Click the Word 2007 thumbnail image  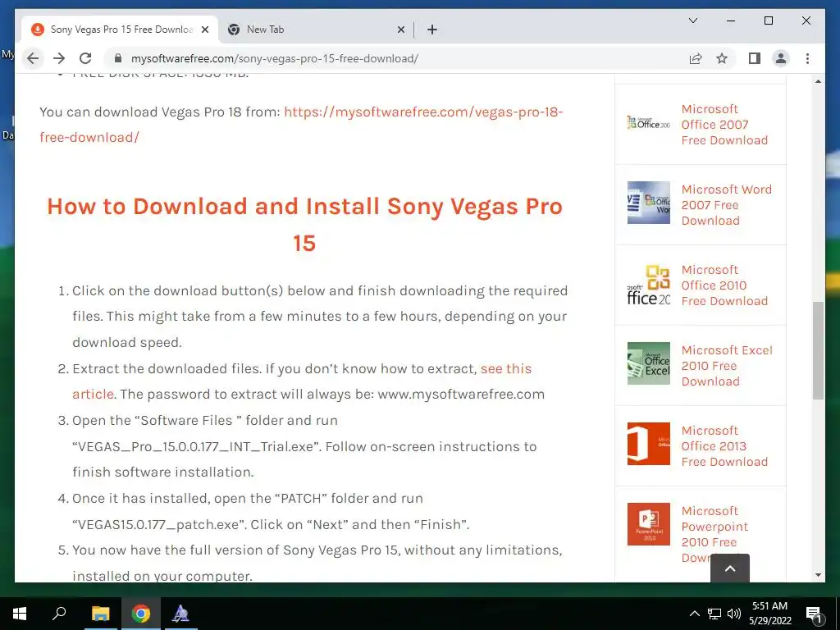click(649, 203)
